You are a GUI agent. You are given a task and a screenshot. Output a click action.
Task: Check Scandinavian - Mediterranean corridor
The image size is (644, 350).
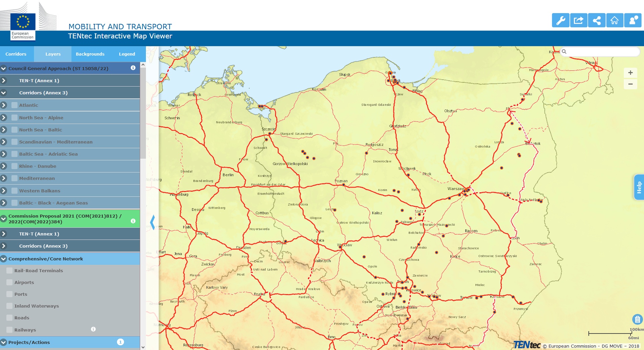(14, 142)
